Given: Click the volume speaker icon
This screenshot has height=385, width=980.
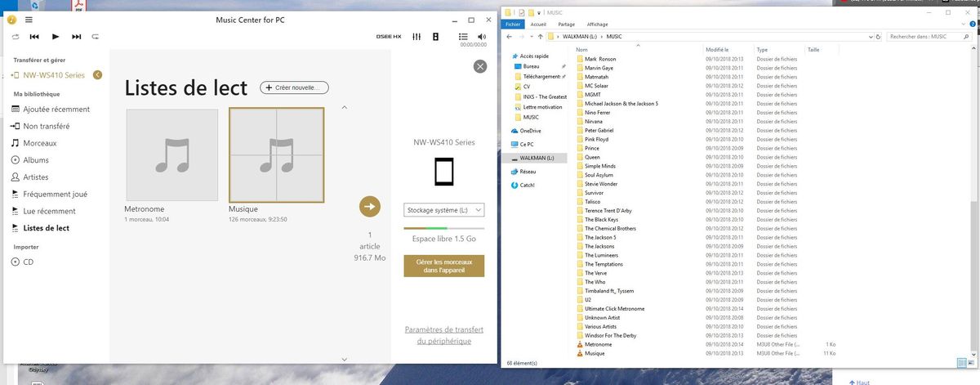Looking at the screenshot, I should pyautogui.click(x=482, y=37).
